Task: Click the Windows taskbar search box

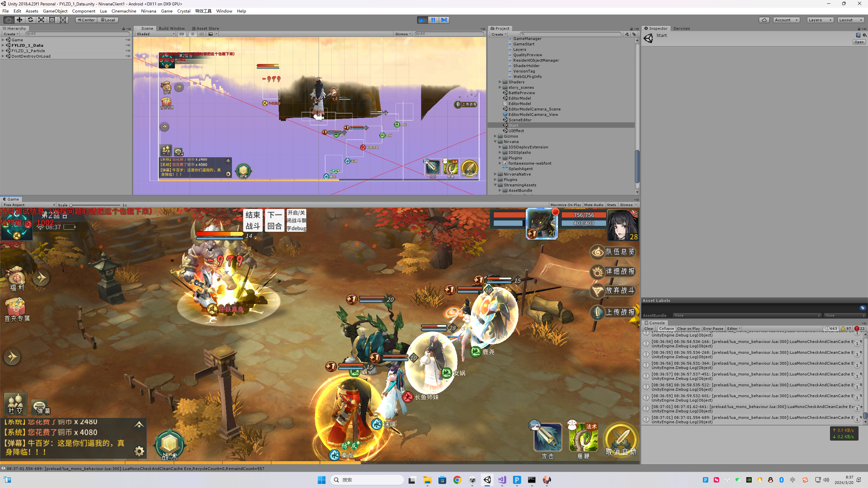Action: 367,480
